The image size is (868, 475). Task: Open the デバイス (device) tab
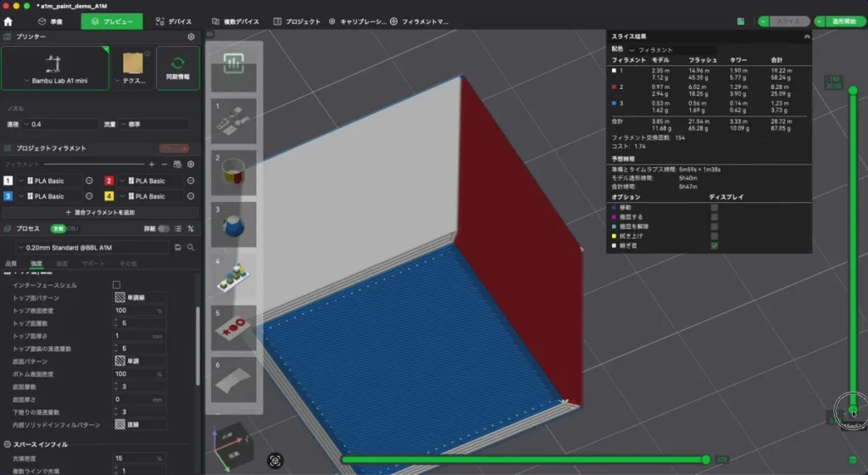[174, 21]
